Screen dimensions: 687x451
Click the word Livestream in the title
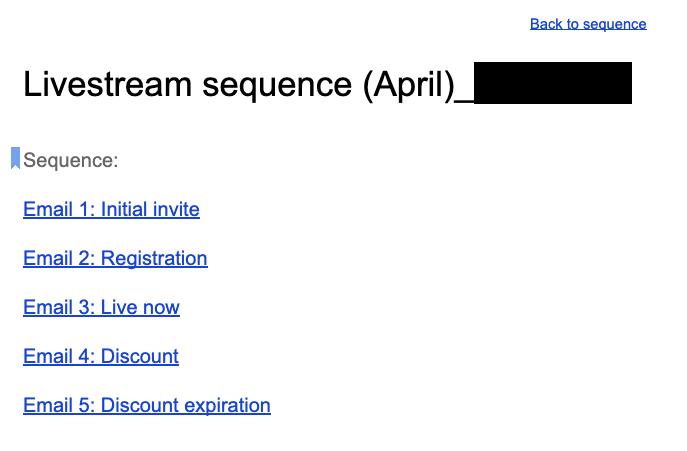tap(107, 84)
